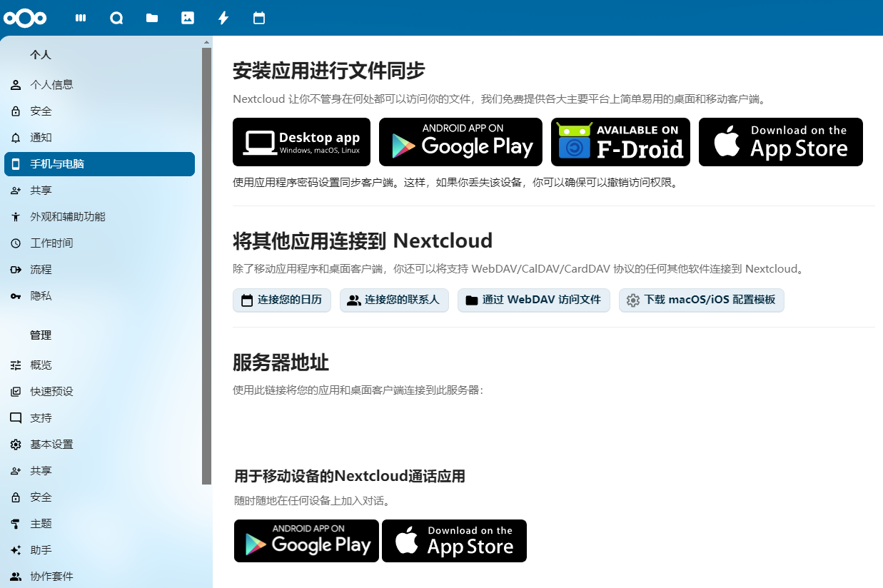Open the Dashboard app icon
The height and width of the screenshot is (588, 883).
point(81,18)
